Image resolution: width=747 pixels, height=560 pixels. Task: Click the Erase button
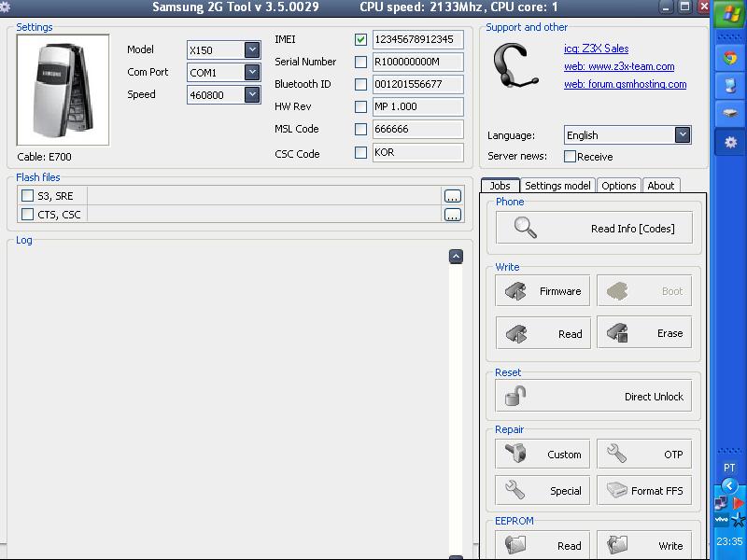644,333
